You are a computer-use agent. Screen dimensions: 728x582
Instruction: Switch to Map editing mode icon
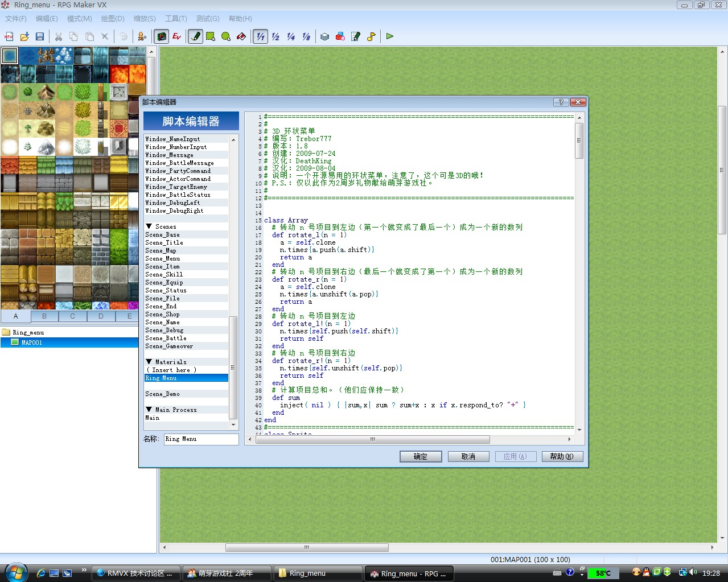(162, 36)
